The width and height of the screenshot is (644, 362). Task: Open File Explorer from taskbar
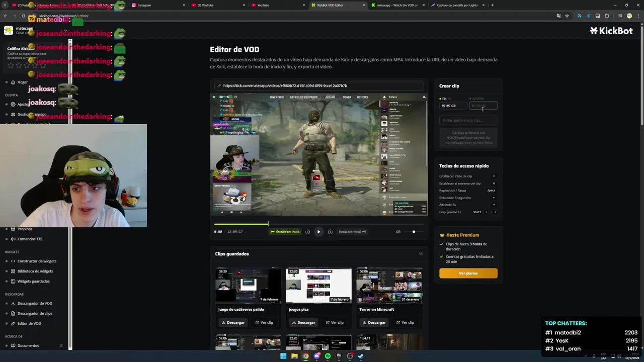click(x=294, y=356)
